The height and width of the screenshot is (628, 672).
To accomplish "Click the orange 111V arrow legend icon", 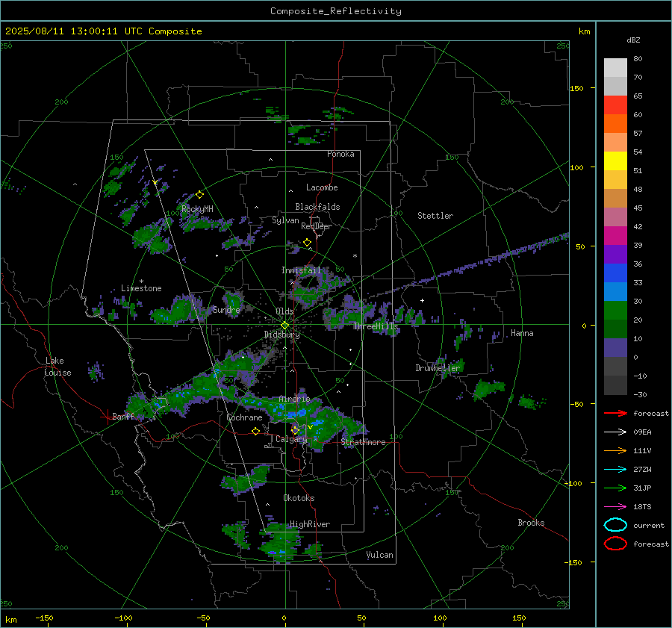I will [615, 450].
